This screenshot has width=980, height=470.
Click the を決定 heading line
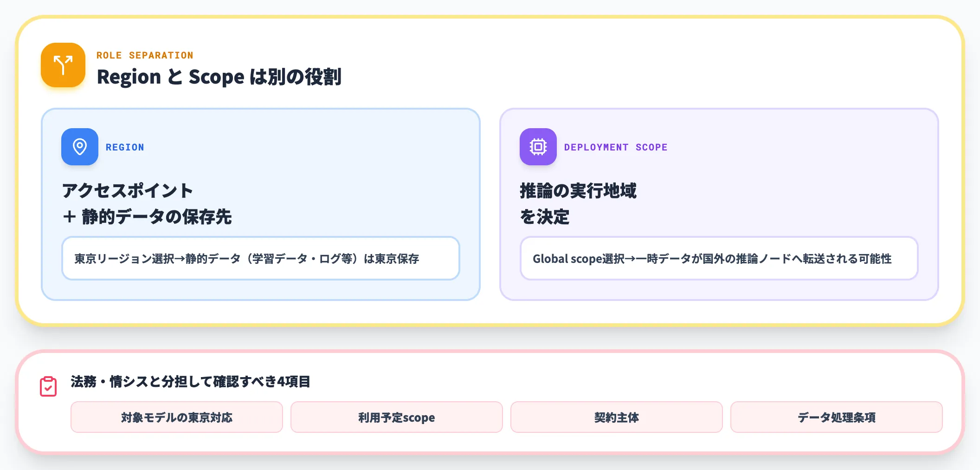tap(545, 216)
